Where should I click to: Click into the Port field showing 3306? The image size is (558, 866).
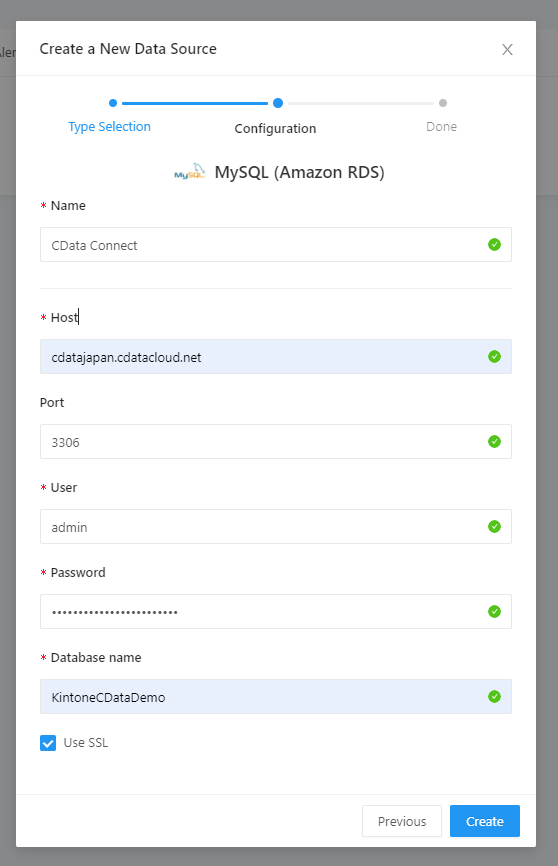coord(276,442)
